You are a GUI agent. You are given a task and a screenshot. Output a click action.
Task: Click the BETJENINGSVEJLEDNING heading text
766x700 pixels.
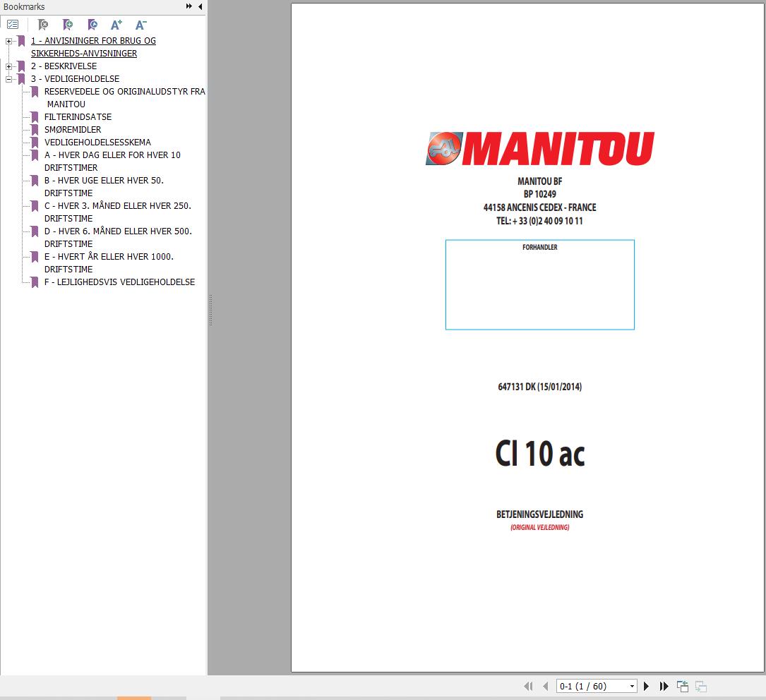click(x=540, y=514)
